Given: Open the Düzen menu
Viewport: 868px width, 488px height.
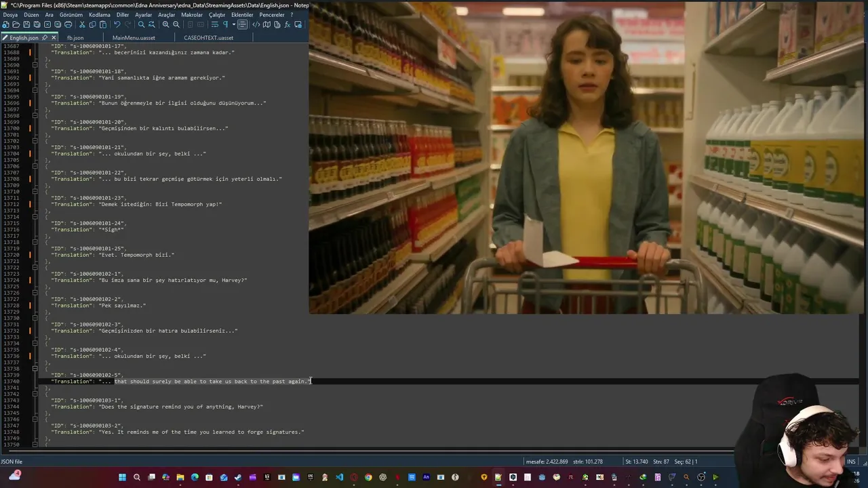Looking at the screenshot, I should [x=31, y=15].
